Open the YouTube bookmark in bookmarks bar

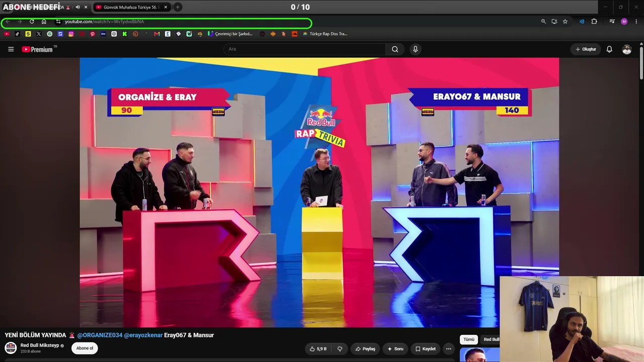point(7,34)
